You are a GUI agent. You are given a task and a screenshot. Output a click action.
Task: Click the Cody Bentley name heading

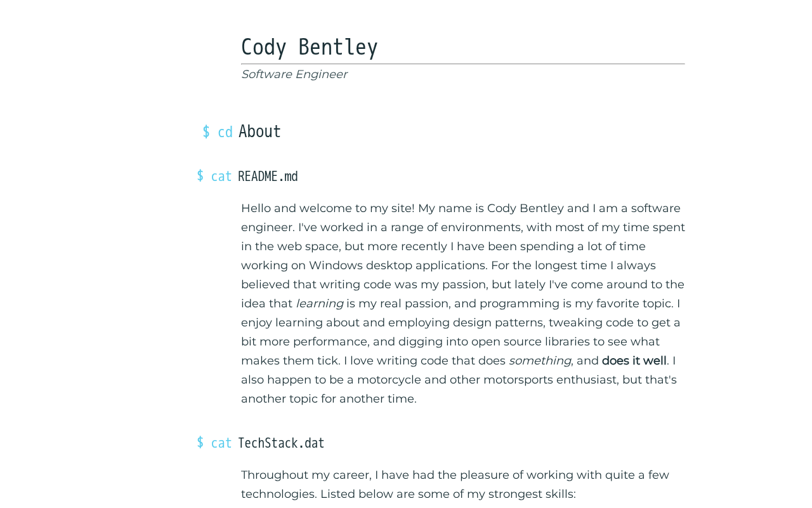click(x=309, y=48)
